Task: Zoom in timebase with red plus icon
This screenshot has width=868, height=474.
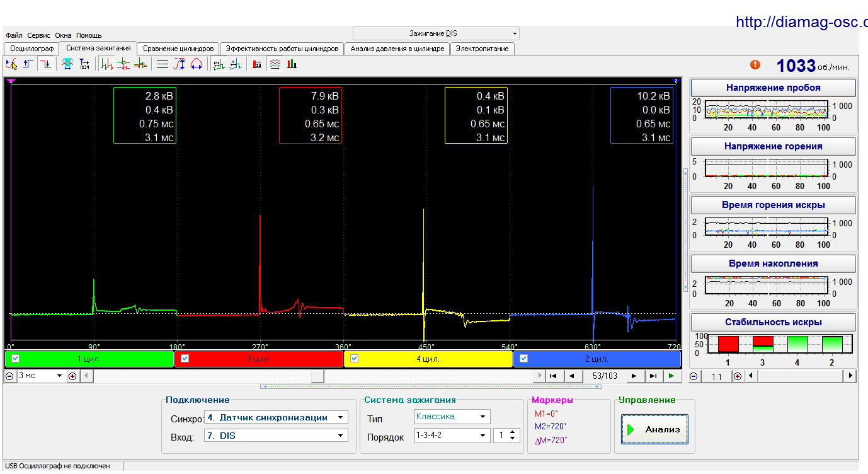Action: (x=72, y=376)
